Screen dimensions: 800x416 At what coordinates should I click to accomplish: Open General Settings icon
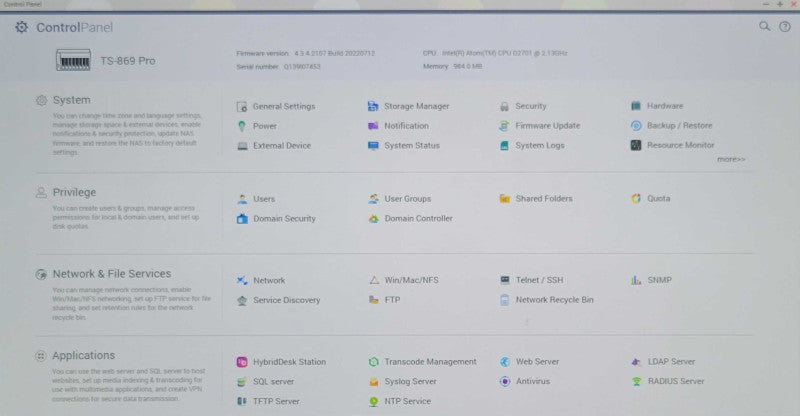(x=242, y=106)
